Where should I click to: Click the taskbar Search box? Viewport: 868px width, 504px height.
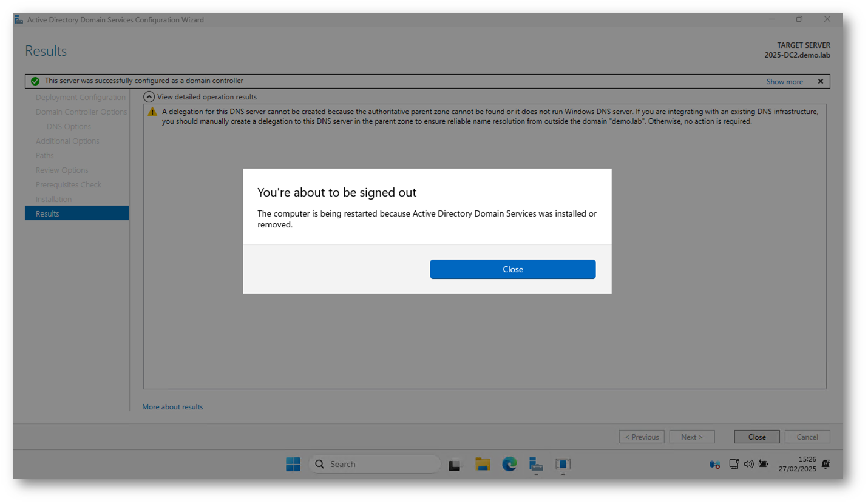point(375,465)
